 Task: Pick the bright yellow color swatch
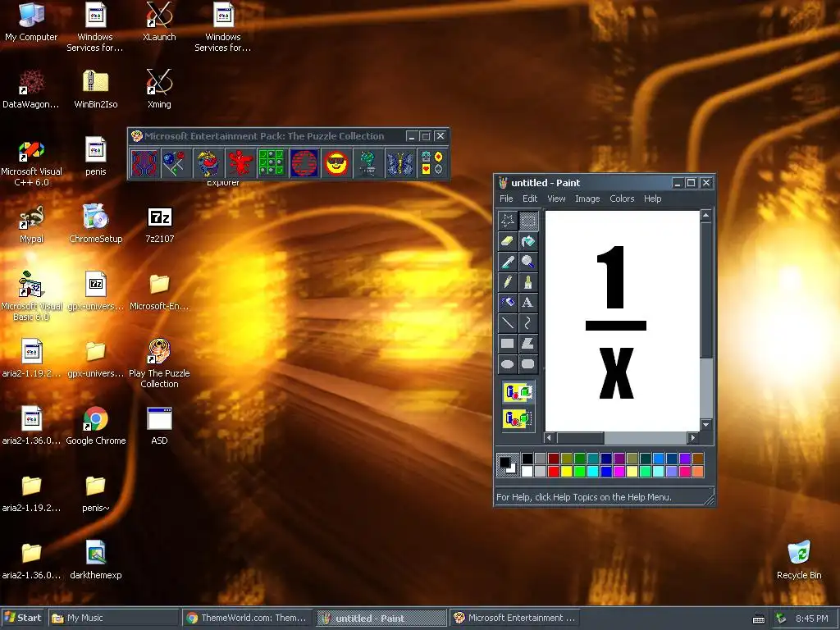(567, 472)
